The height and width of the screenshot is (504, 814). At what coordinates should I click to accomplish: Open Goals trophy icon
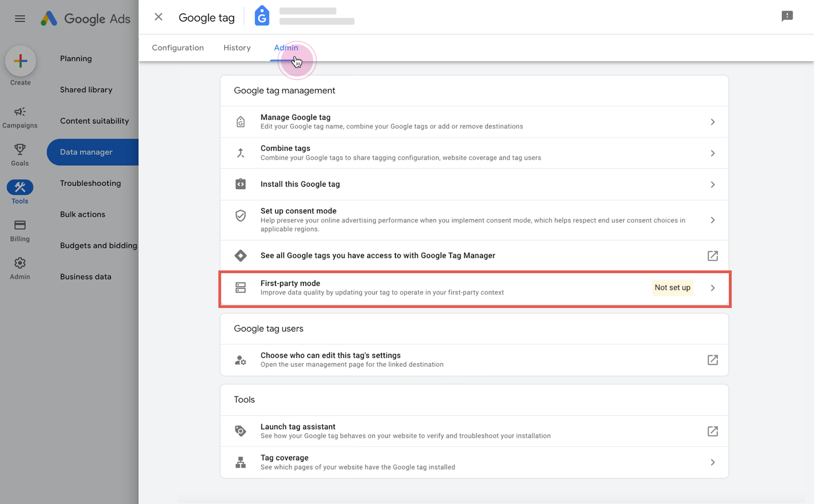pyautogui.click(x=20, y=150)
